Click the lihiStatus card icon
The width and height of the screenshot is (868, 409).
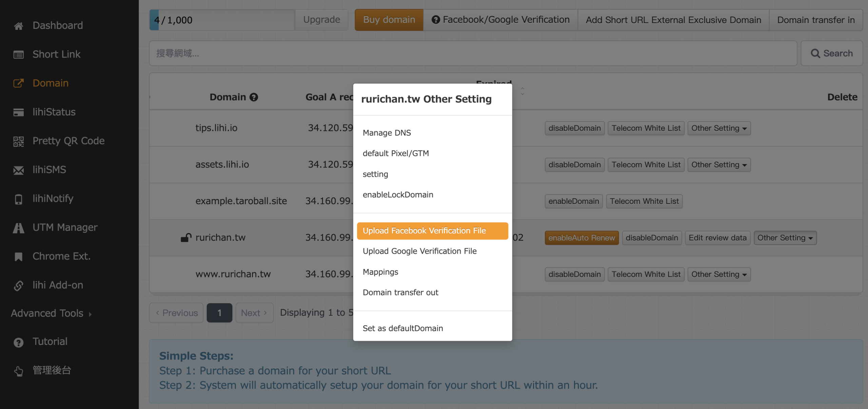[18, 112]
